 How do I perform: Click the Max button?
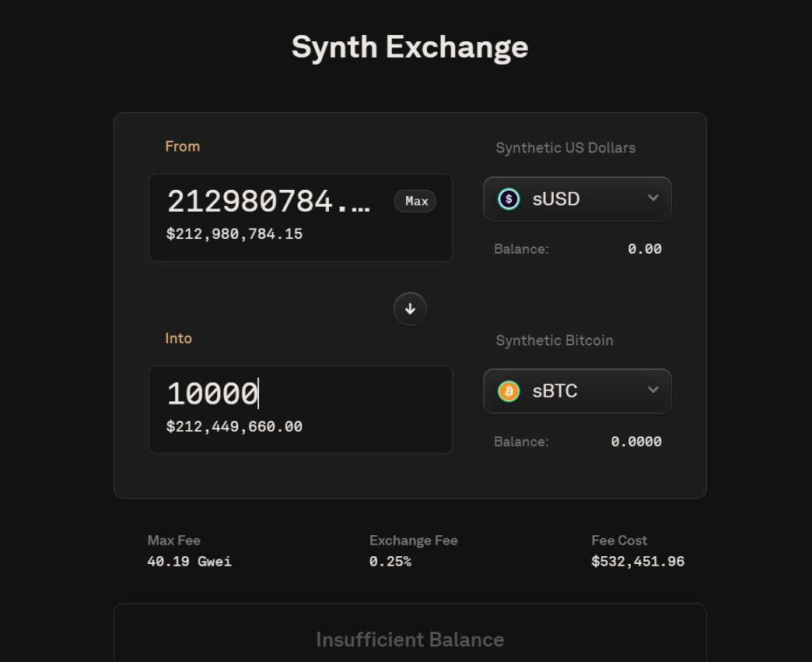click(x=415, y=201)
